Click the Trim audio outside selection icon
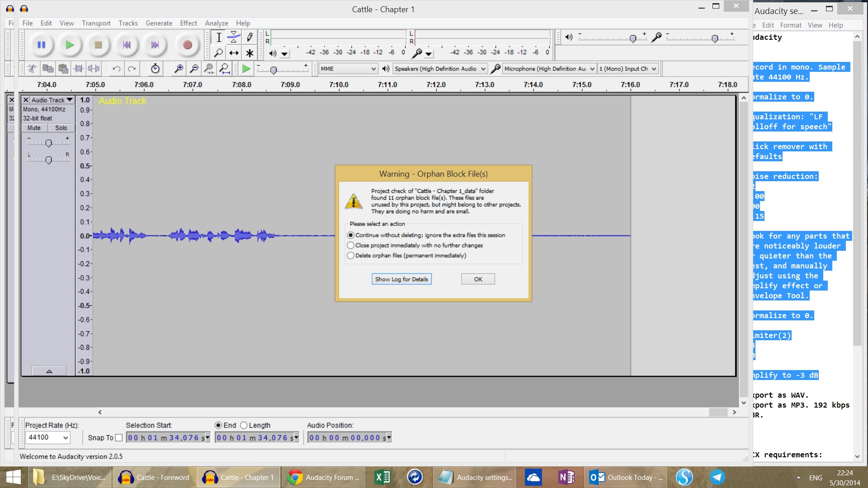This screenshot has width=868, height=488. [x=78, y=69]
